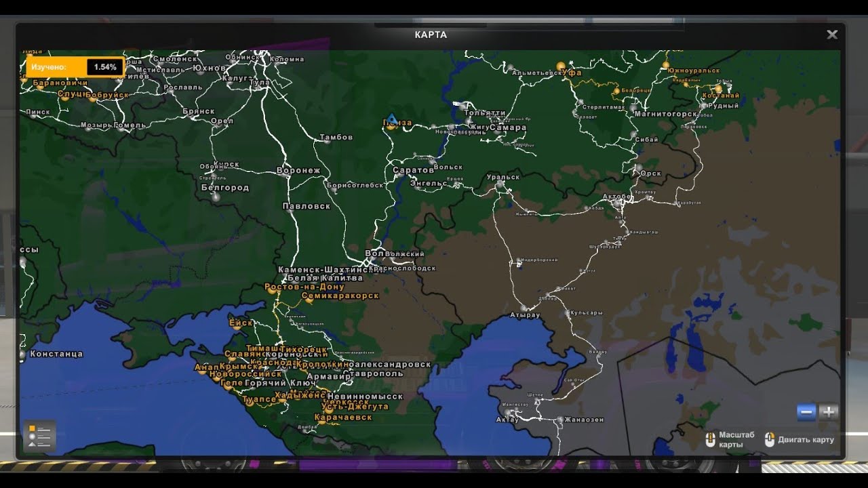This screenshot has width=868, height=488.
Task: Select the orange Уфа city marker
Action: pyautogui.click(x=561, y=66)
